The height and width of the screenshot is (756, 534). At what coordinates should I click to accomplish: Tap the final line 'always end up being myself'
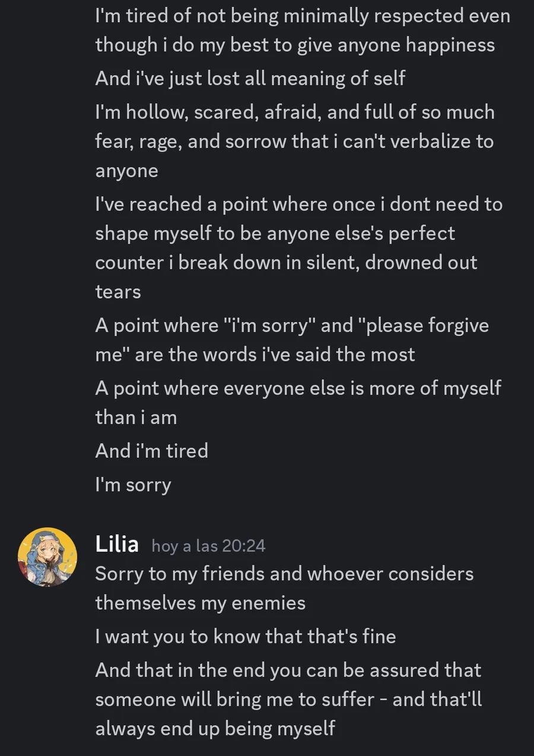(x=215, y=727)
